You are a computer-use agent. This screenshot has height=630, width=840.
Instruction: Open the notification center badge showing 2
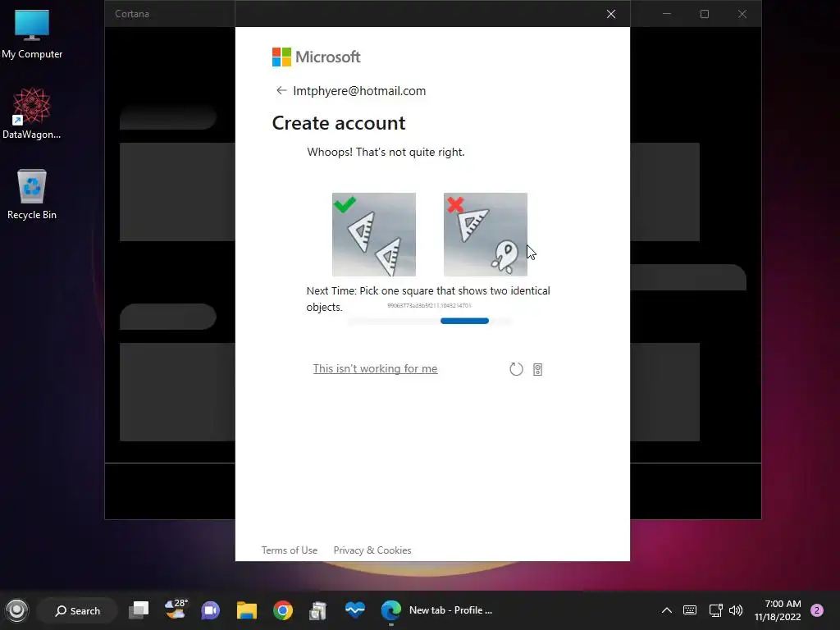tap(817, 610)
